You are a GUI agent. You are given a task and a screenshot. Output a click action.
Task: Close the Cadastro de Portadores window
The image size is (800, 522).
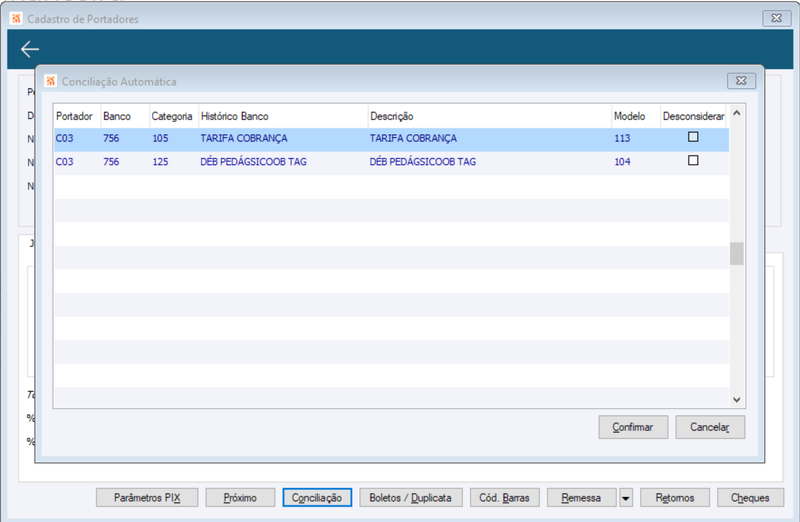click(x=777, y=18)
